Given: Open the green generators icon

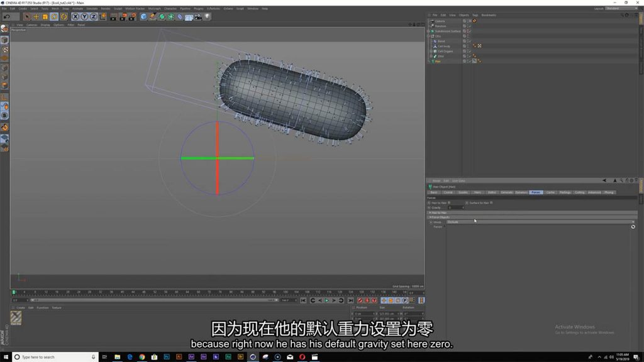Looking at the screenshot, I should 162,17.
